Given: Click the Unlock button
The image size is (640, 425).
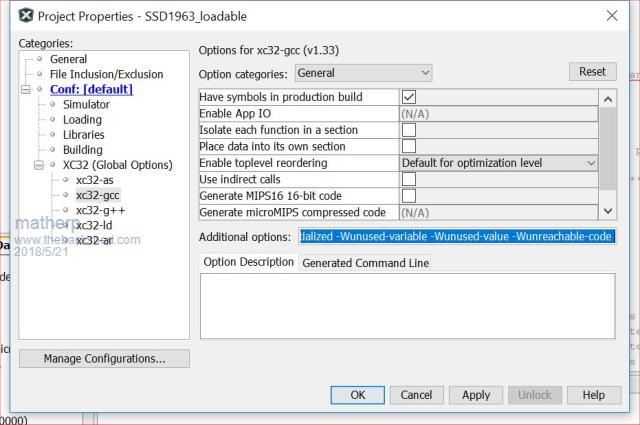Looking at the screenshot, I should 535,395.
